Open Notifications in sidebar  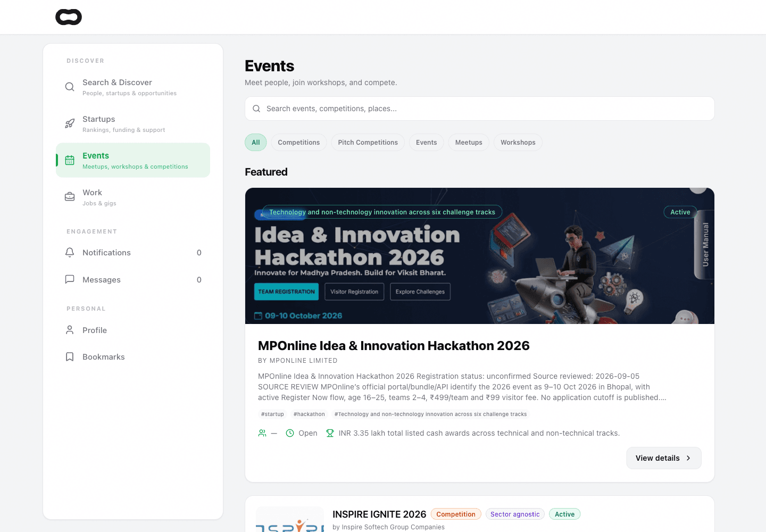pyautogui.click(x=133, y=252)
